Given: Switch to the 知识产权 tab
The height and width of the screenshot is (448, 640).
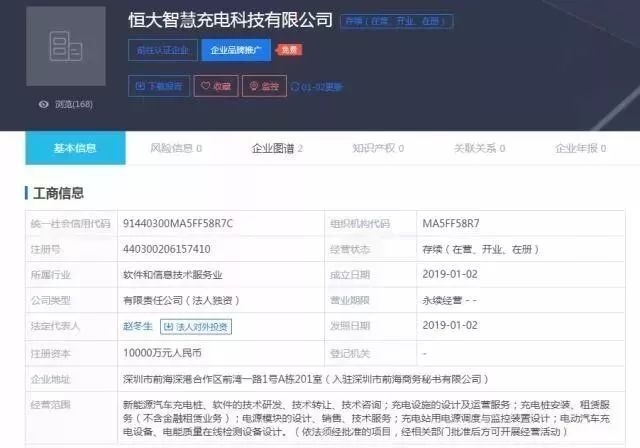Looking at the screenshot, I should pos(378,148).
